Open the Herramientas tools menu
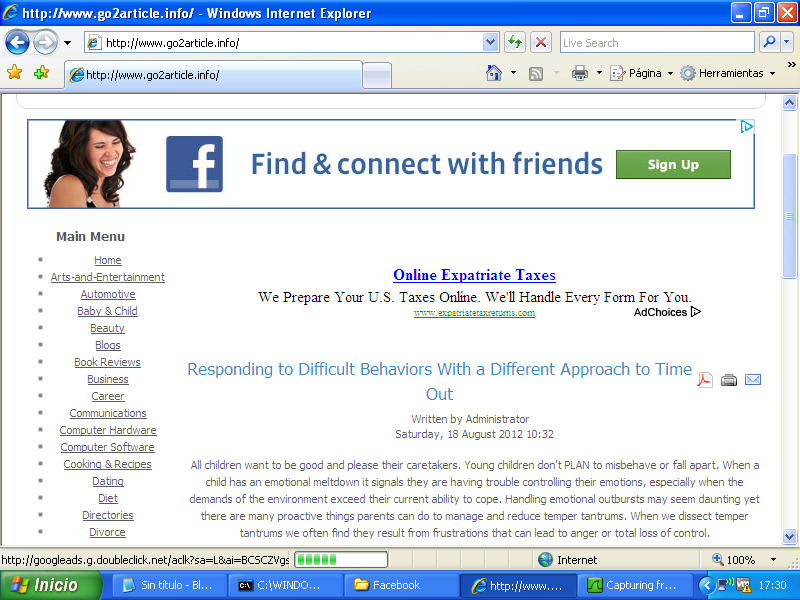This screenshot has width=800, height=600. coord(728,73)
